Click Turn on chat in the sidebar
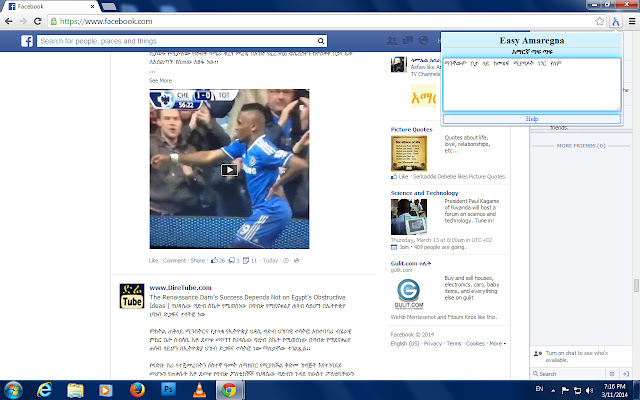 (x=576, y=356)
